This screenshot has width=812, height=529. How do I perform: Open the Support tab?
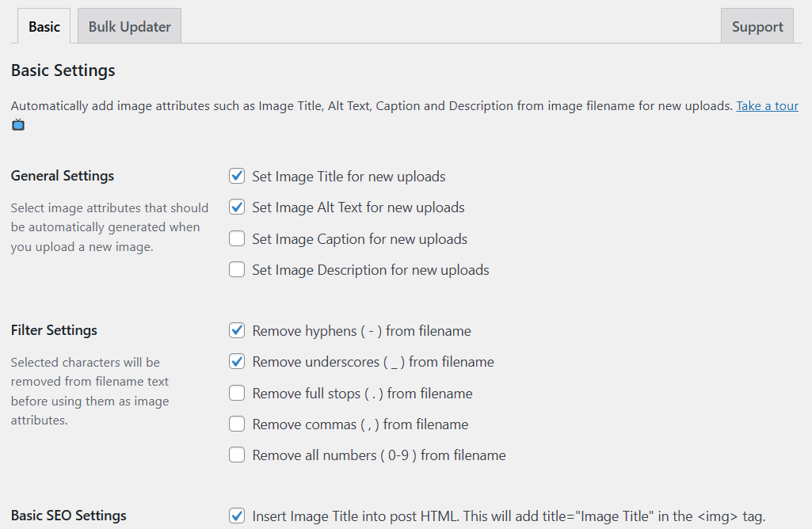coord(757,26)
